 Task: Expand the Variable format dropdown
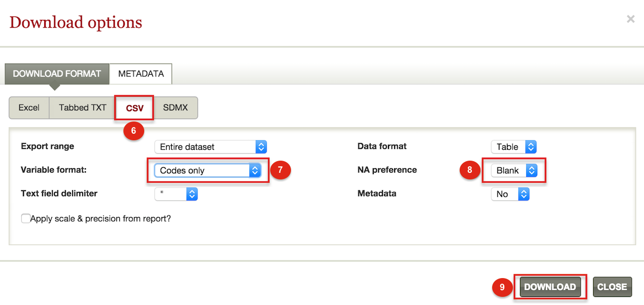coord(210,171)
